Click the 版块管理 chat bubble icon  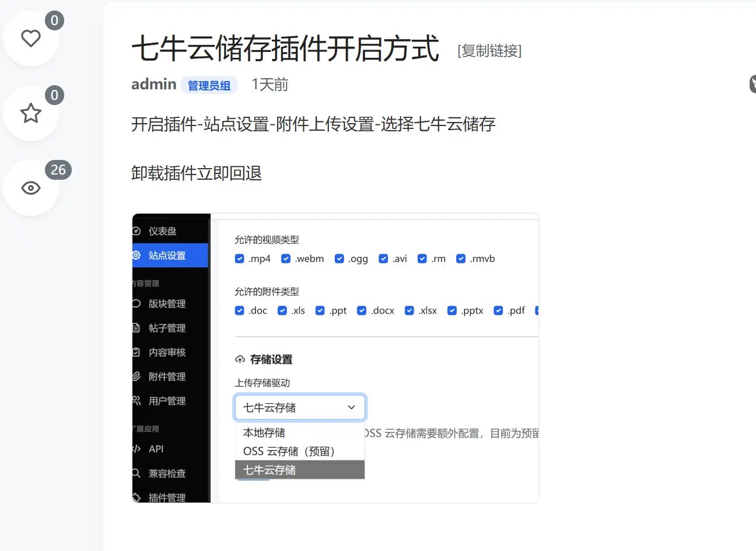(136, 304)
